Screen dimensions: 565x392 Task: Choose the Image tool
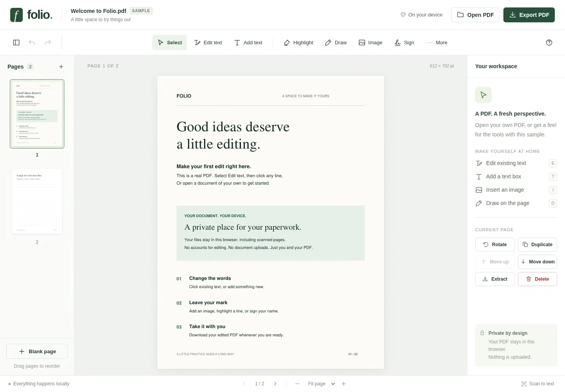pos(370,42)
